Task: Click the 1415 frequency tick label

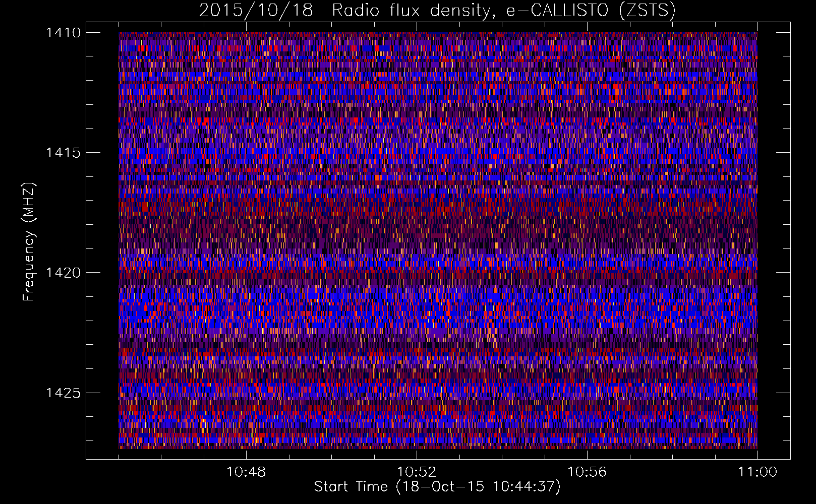Action: [x=63, y=153]
